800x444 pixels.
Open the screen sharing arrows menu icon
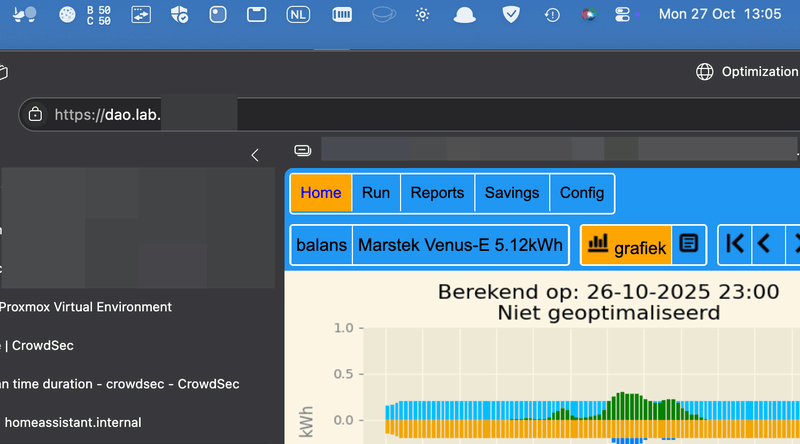(x=141, y=15)
